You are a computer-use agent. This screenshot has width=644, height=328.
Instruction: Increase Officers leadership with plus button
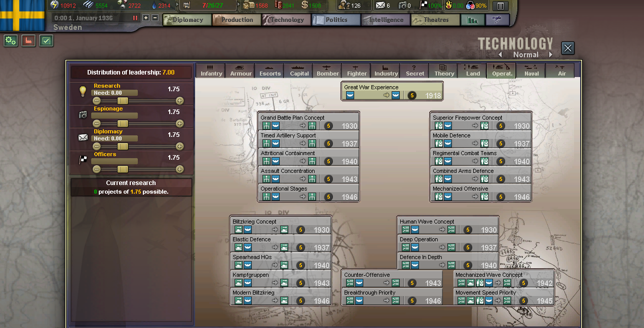179,169
